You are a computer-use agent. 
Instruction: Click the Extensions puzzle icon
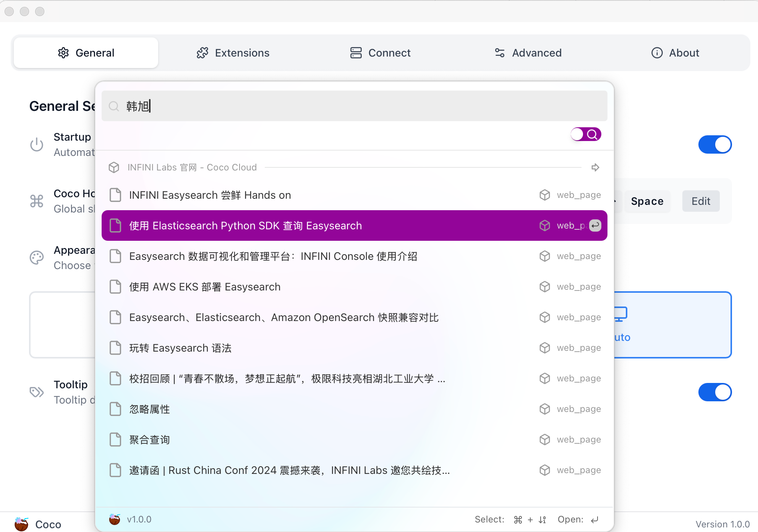(202, 53)
